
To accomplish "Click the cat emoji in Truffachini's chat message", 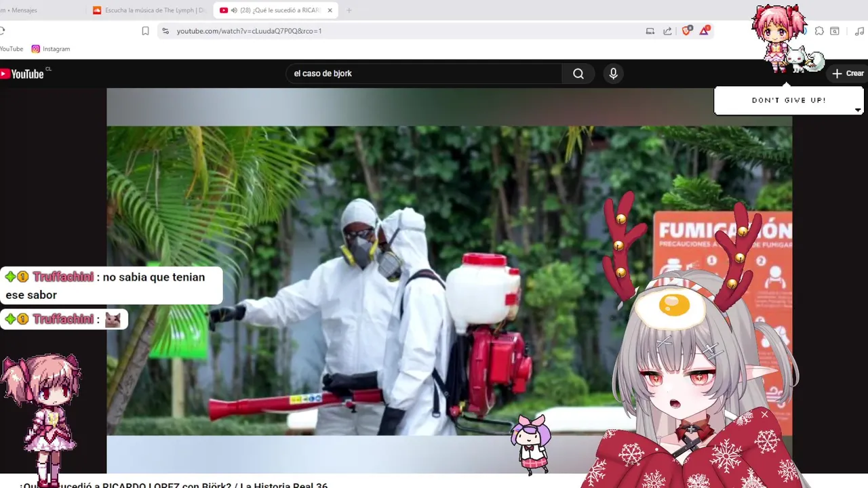I will [113, 320].
